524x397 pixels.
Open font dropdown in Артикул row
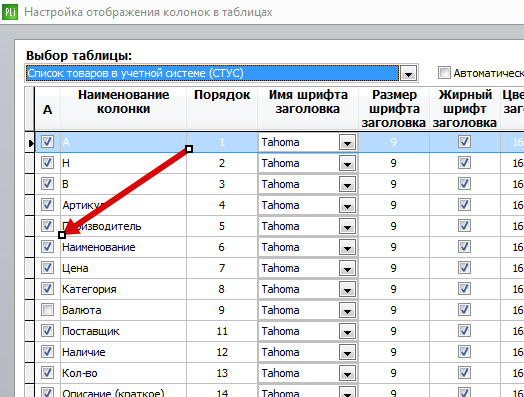point(347,206)
